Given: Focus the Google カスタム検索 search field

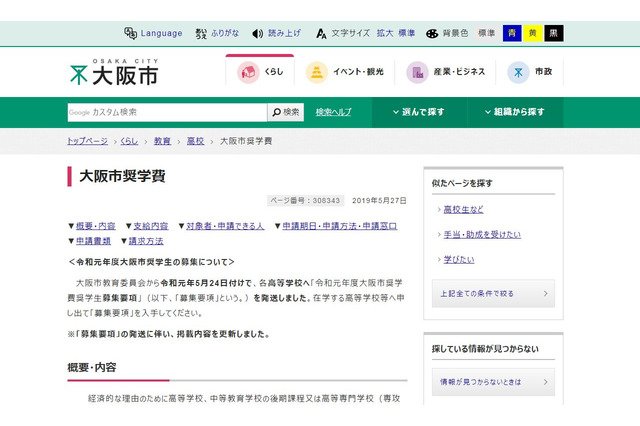Looking at the screenshot, I should pyautogui.click(x=167, y=112).
